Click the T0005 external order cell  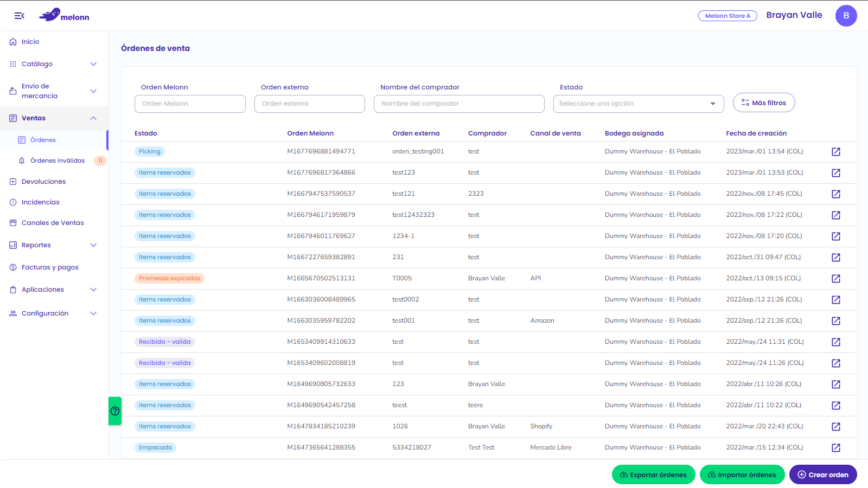402,278
